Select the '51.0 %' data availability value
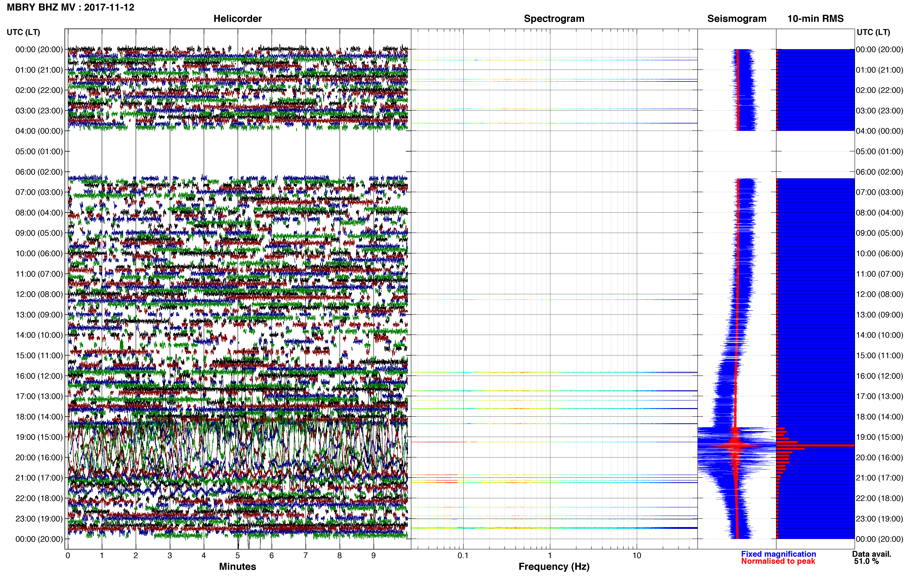 tap(867, 561)
